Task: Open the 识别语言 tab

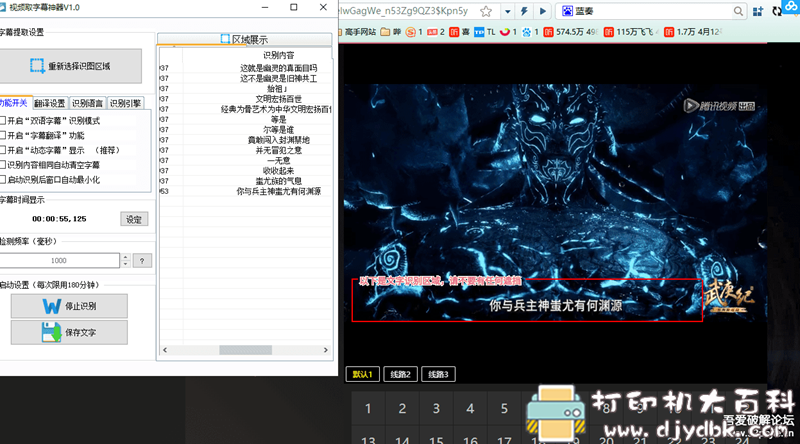Action: [x=87, y=103]
